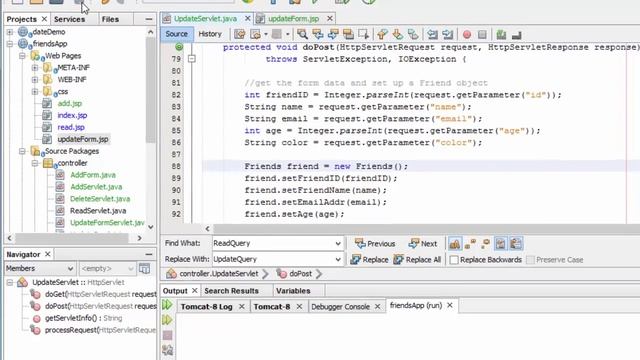Image resolution: width=640 pixels, height=360 pixels.
Task: Start macro recording with the red circle icon
Action: pos(467,34)
